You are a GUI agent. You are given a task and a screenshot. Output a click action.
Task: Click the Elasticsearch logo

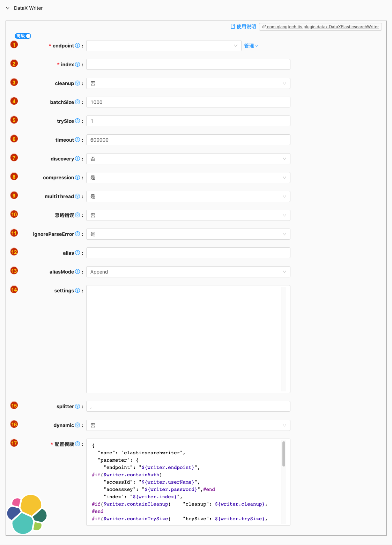pyautogui.click(x=27, y=514)
